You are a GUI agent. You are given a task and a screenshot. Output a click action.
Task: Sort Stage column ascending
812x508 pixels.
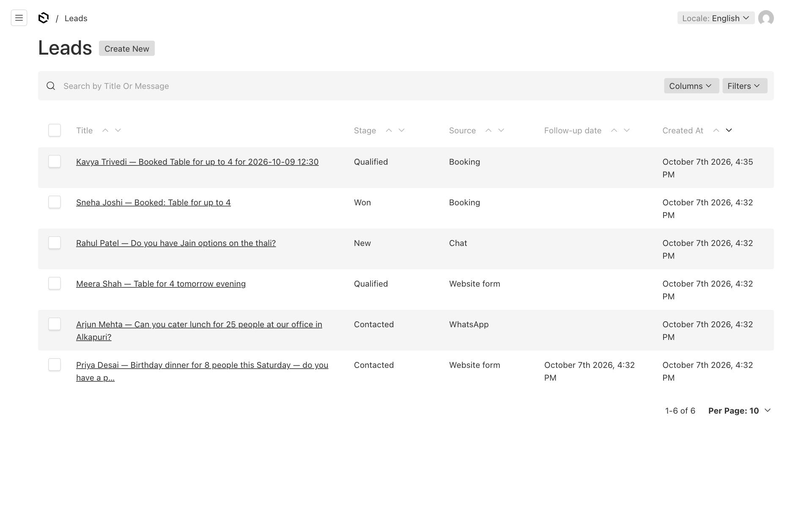[x=389, y=130]
